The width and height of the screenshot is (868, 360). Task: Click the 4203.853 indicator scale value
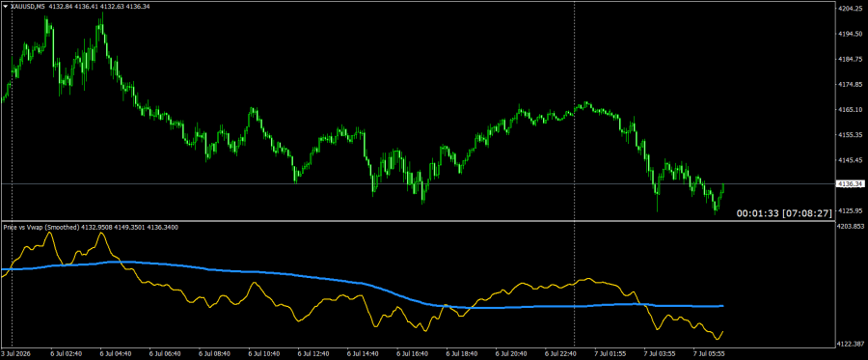tap(852, 227)
